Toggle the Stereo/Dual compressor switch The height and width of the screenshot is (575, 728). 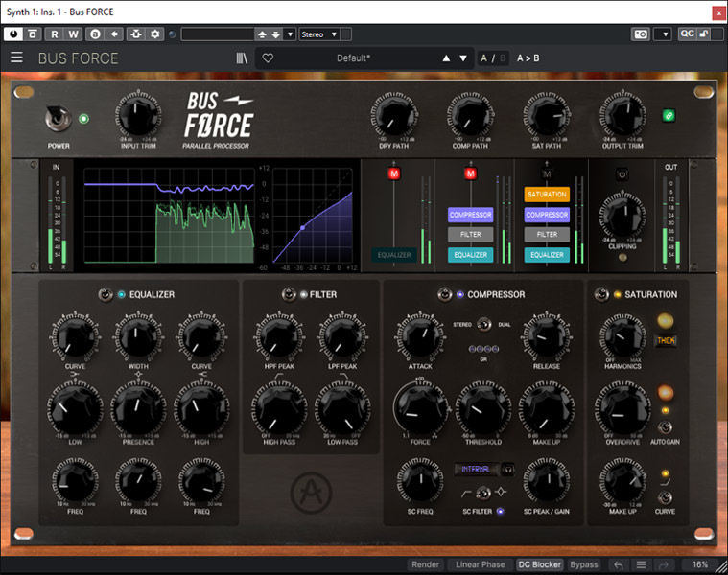click(x=484, y=325)
